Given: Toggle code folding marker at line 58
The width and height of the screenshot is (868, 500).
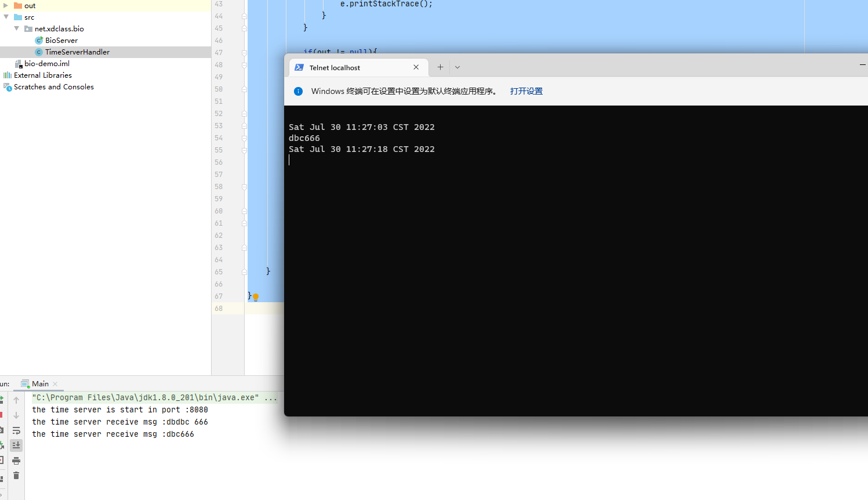Looking at the screenshot, I should tap(244, 187).
